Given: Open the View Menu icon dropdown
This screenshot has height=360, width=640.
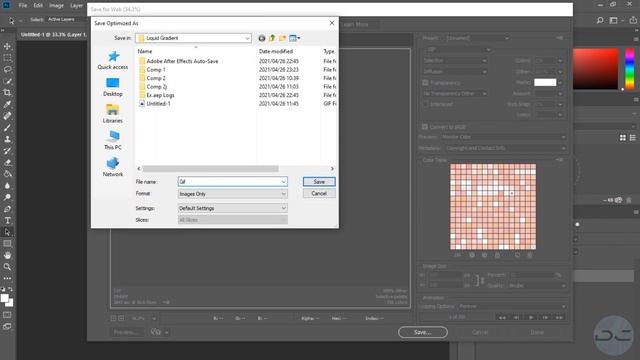Looking at the screenshot, I should (x=295, y=38).
